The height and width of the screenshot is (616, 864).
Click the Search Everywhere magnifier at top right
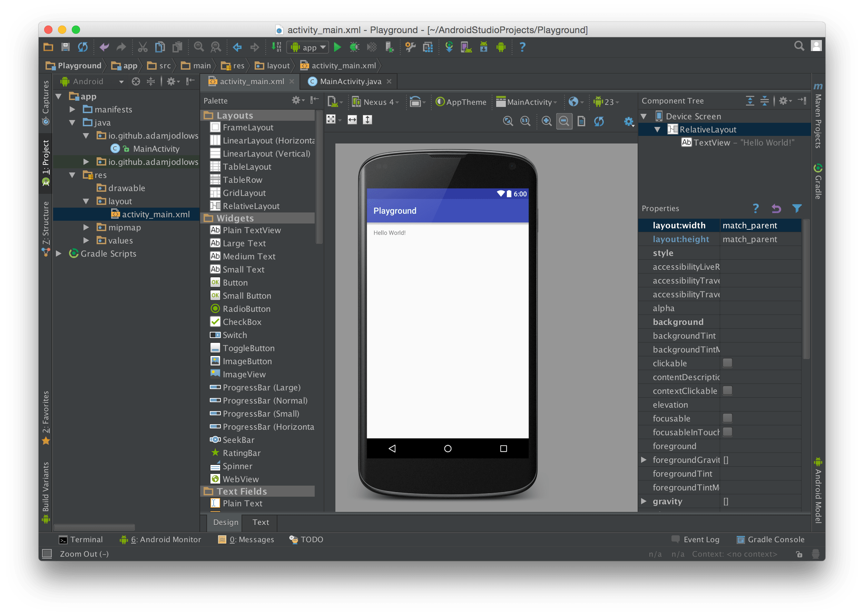coord(799,46)
